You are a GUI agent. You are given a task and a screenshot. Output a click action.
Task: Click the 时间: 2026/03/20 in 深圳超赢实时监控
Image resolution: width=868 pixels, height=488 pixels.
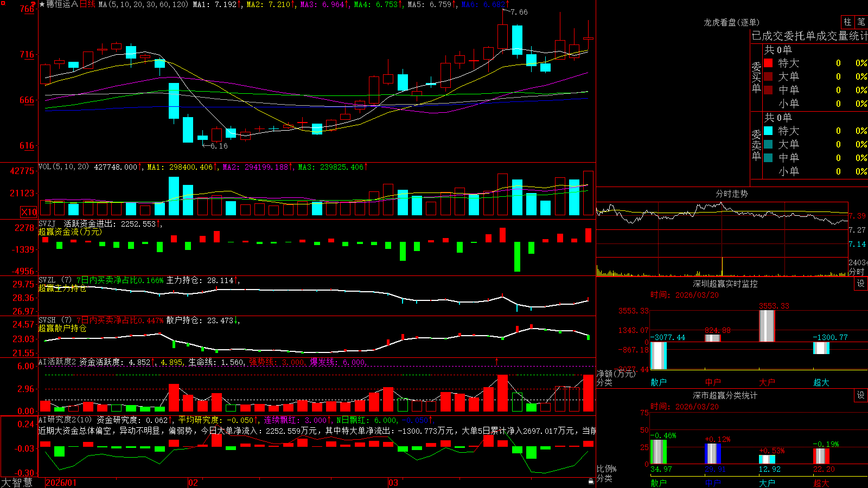pos(685,295)
